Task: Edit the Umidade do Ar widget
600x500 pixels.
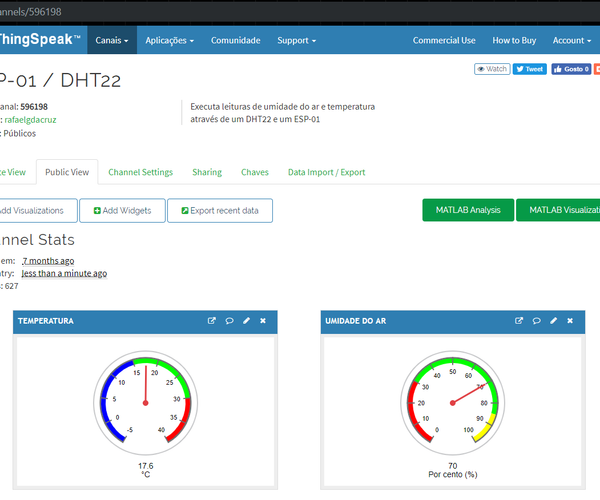Action: (554, 321)
